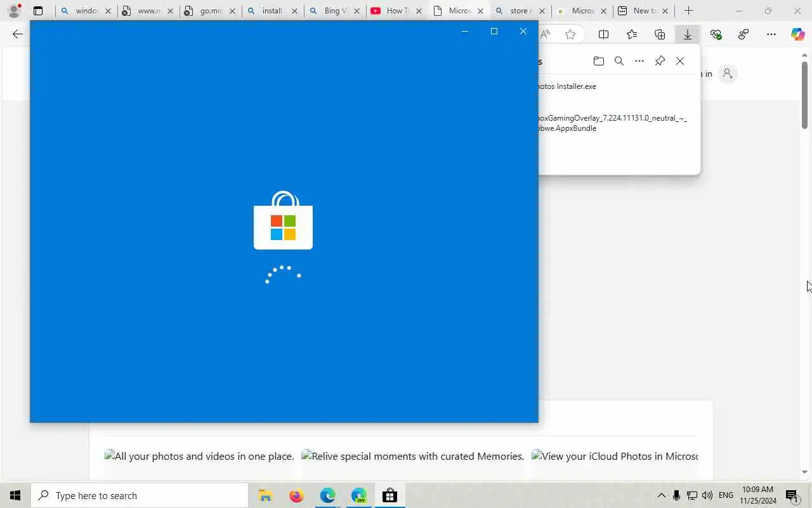Viewport: 812px width, 508px height.
Task: Click the Read aloud icon in address bar
Action: pyautogui.click(x=546, y=34)
